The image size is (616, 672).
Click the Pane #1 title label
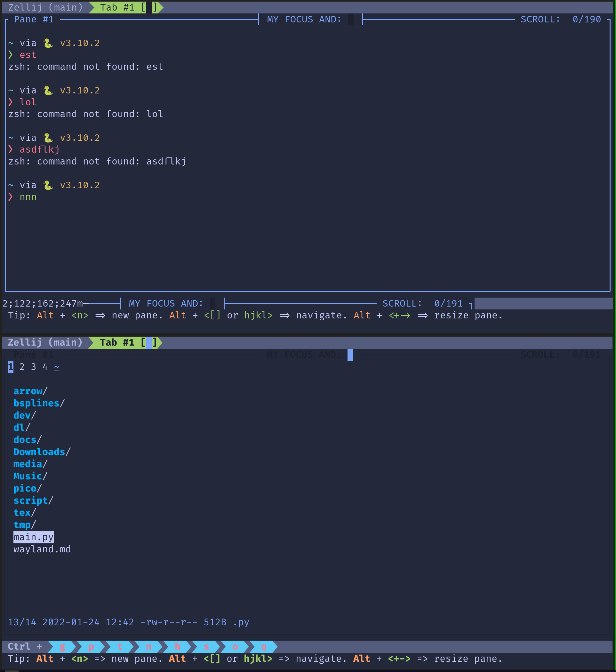pyautogui.click(x=33, y=19)
